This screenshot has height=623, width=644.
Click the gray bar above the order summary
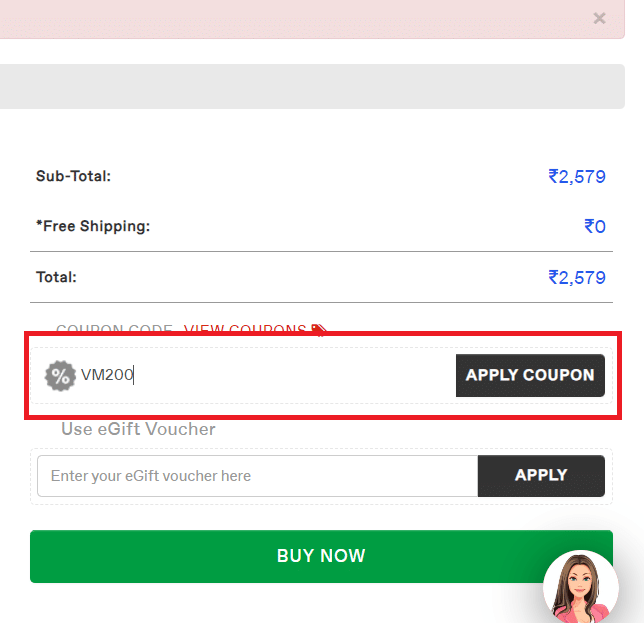click(320, 86)
